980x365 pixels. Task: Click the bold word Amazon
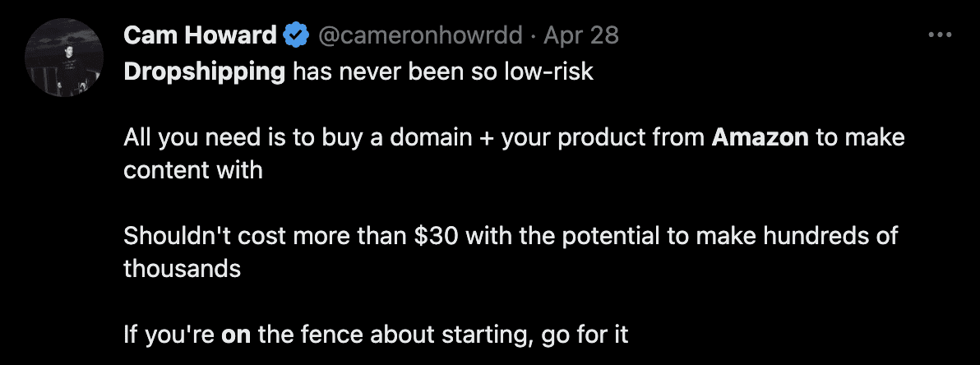pos(760,136)
